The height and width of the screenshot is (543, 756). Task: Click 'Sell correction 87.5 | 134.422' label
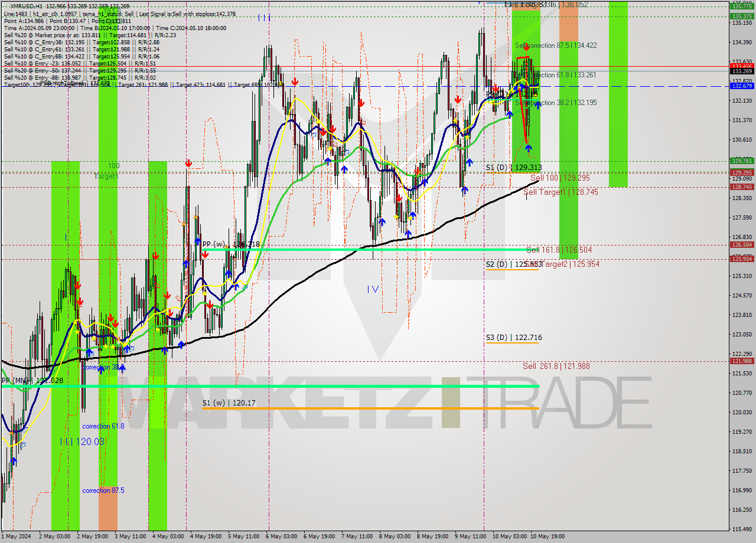[x=556, y=45]
